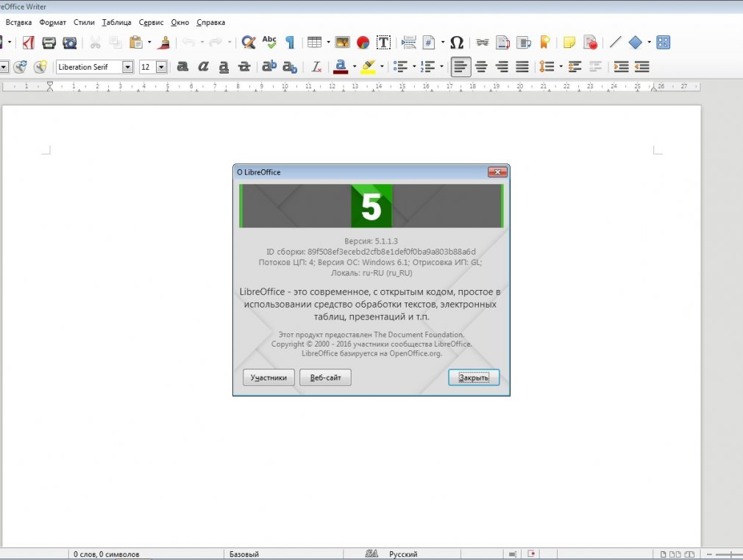Open the Формат menu
The image size is (743, 560).
[52, 22]
